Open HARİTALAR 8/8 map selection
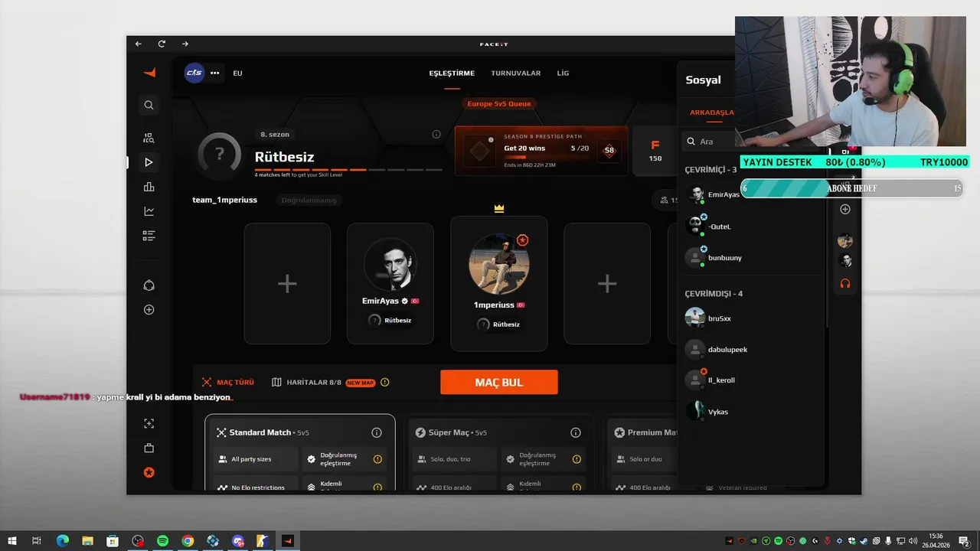Image resolution: width=980 pixels, height=551 pixels. 306,383
